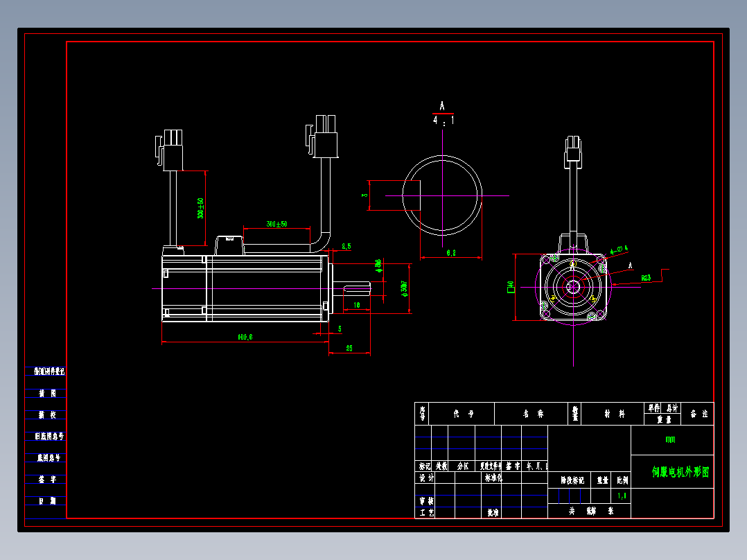Select the '代号' header in parts list
Viewport: 747px width, 560px height.
coord(463,414)
